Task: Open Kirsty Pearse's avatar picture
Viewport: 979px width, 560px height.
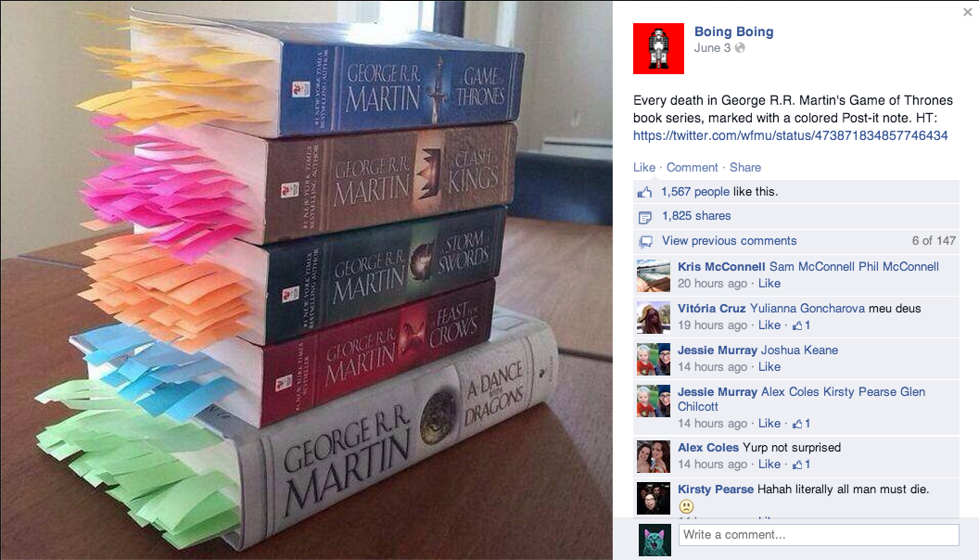Action: click(x=653, y=498)
